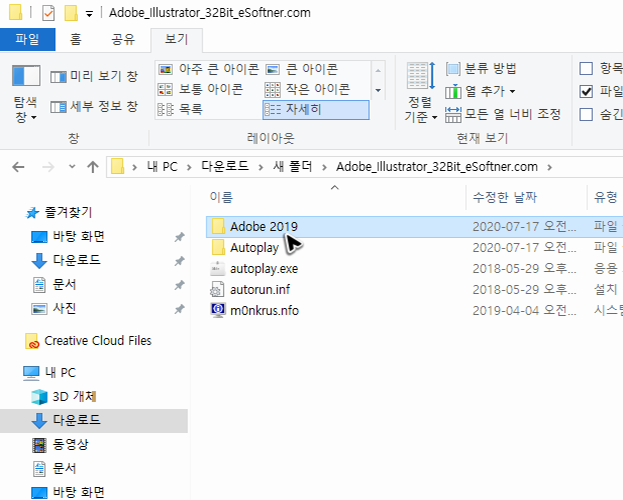Select the View (보기) ribbon tab

(x=176, y=39)
